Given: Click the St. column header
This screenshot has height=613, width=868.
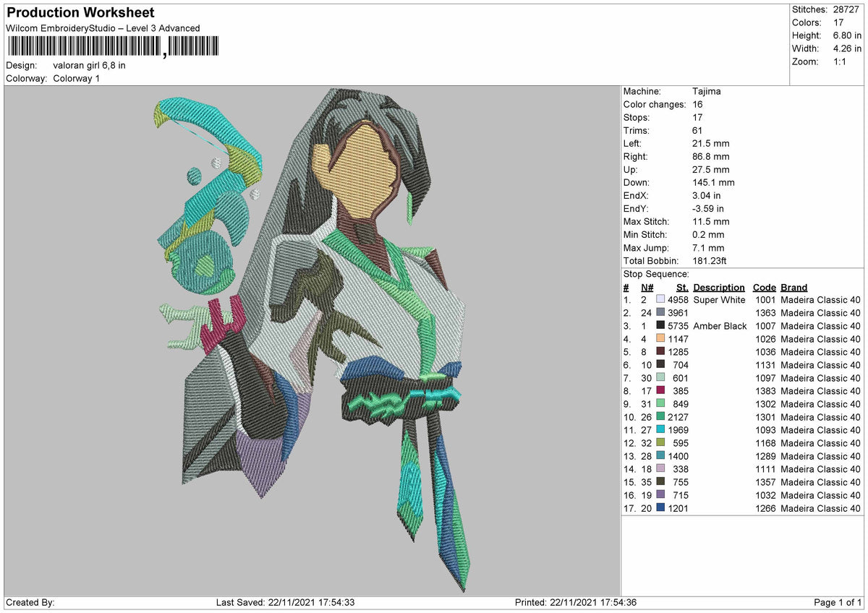Looking at the screenshot, I should click(x=681, y=287).
